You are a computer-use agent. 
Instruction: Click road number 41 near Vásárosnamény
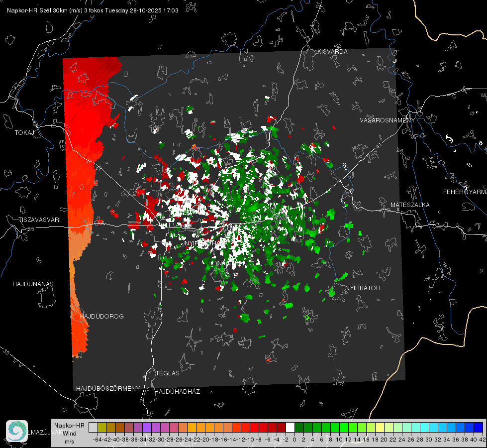click(379, 145)
